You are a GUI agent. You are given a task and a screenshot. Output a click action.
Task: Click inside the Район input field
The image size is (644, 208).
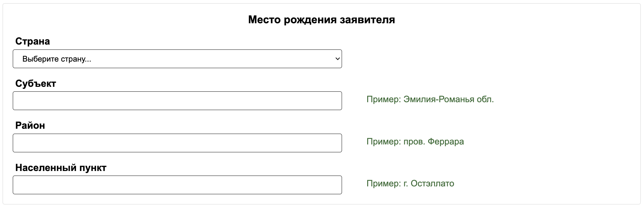point(177,143)
